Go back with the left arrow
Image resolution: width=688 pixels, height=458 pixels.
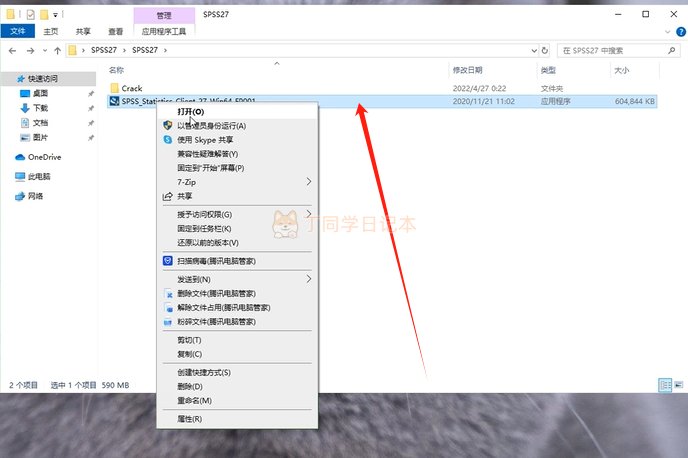[x=12, y=50]
